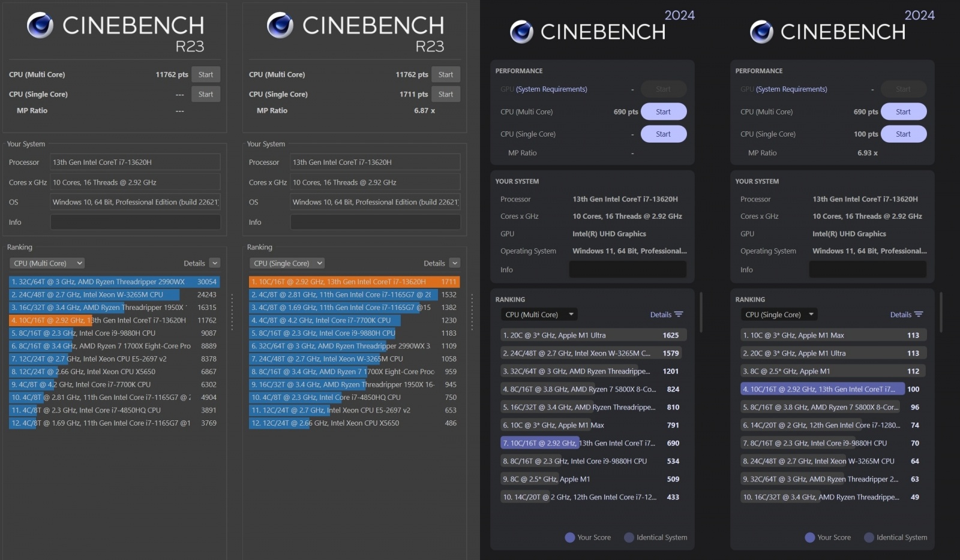Click the Cinebench R23 logo in second window
The height and width of the screenshot is (560, 960).
(x=355, y=32)
